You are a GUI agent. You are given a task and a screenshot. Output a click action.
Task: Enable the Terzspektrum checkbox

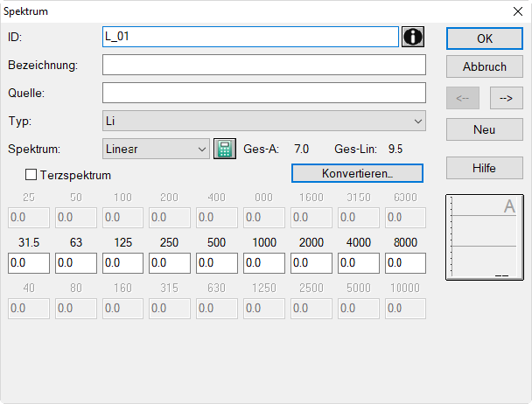click(31, 175)
